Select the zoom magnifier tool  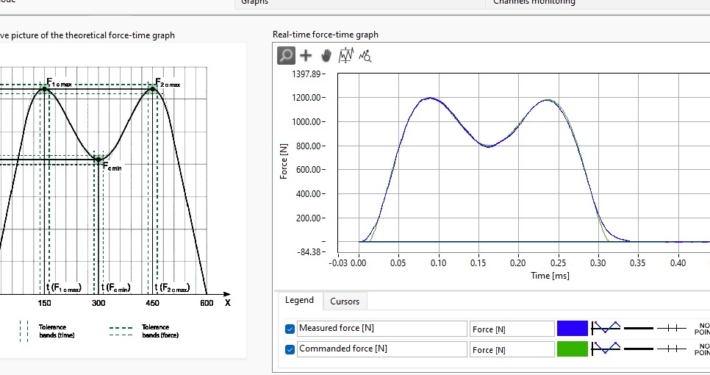286,56
